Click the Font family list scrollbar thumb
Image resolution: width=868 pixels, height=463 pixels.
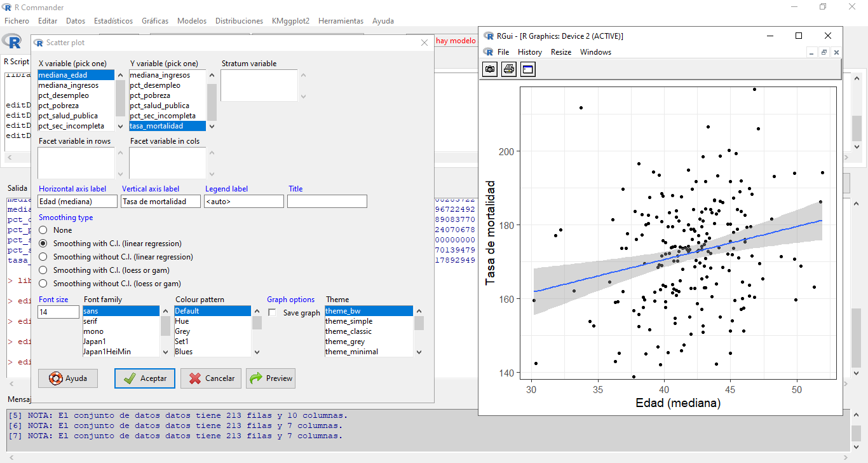[x=165, y=326]
